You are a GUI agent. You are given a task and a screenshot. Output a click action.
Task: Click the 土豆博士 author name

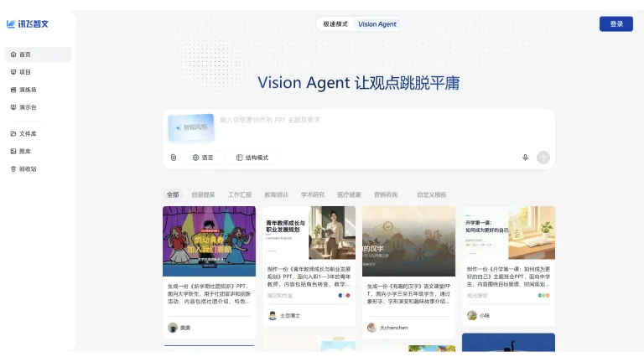click(290, 316)
